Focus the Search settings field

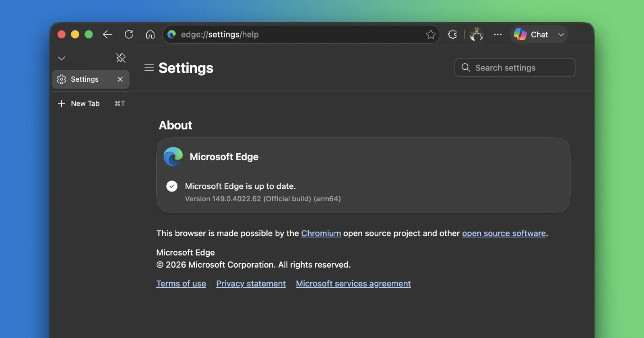click(515, 68)
